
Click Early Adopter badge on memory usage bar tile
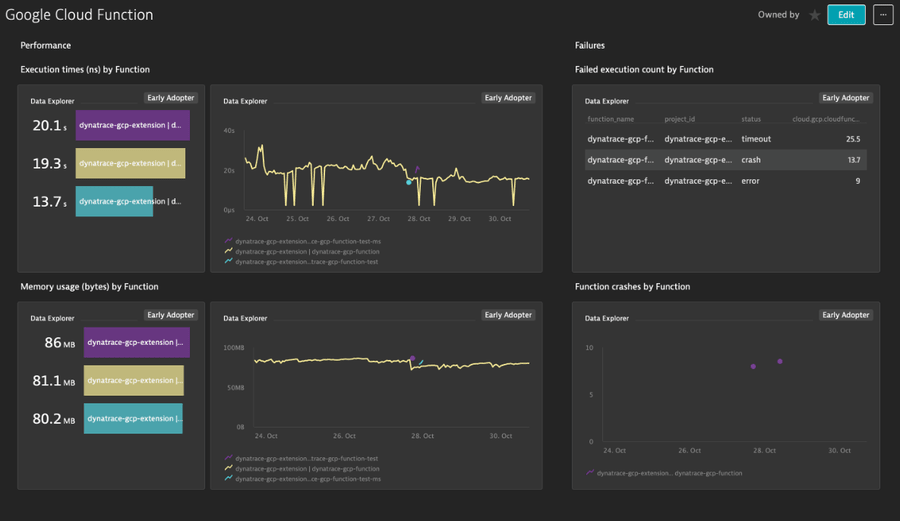click(170, 315)
